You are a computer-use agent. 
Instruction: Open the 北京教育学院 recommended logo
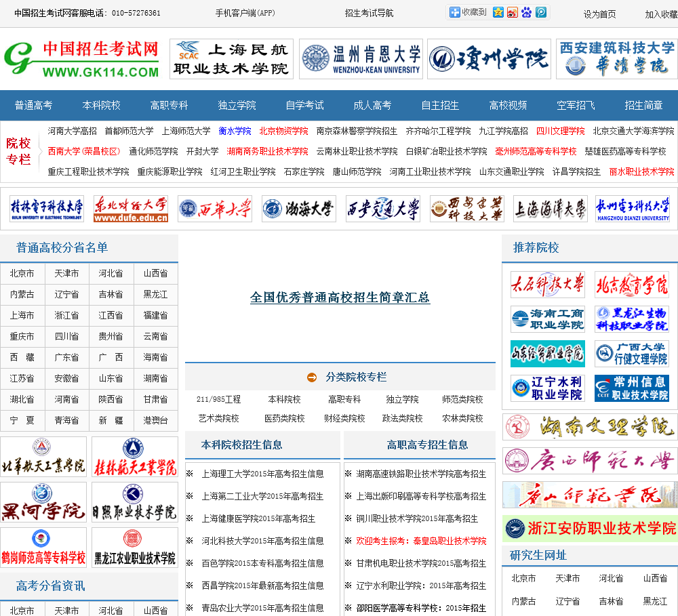632,285
